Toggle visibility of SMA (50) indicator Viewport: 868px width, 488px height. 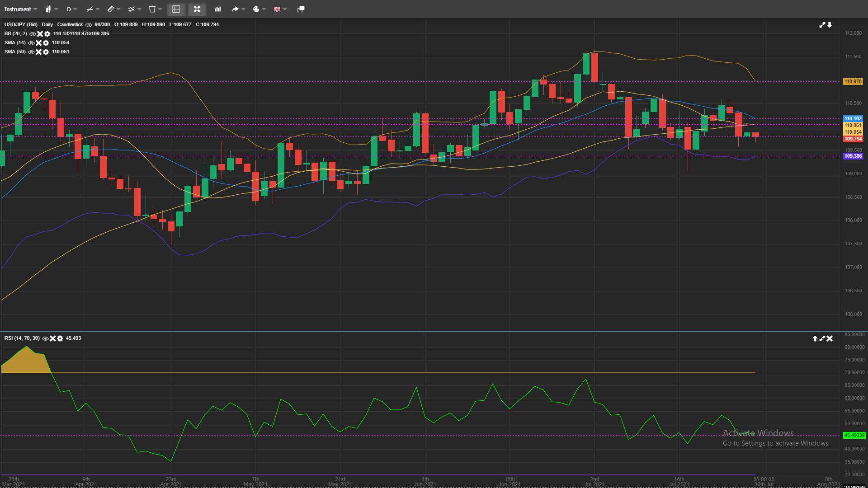[31, 52]
